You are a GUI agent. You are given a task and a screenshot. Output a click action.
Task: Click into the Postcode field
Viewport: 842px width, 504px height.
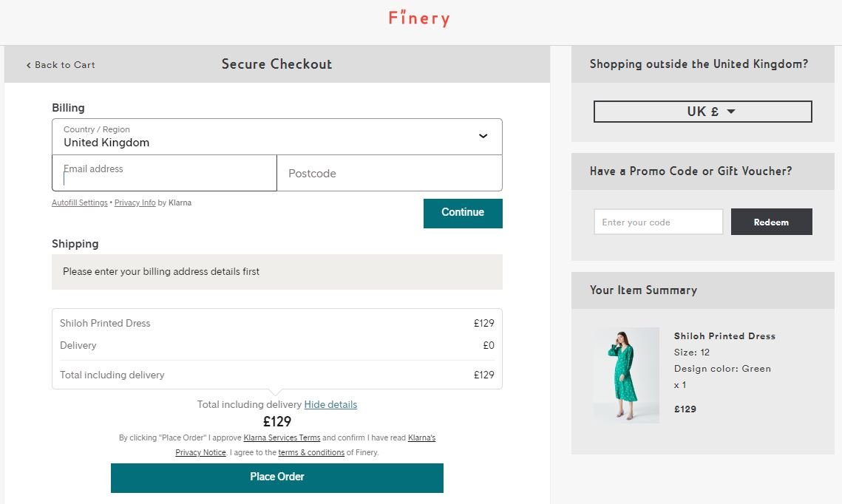(390, 173)
